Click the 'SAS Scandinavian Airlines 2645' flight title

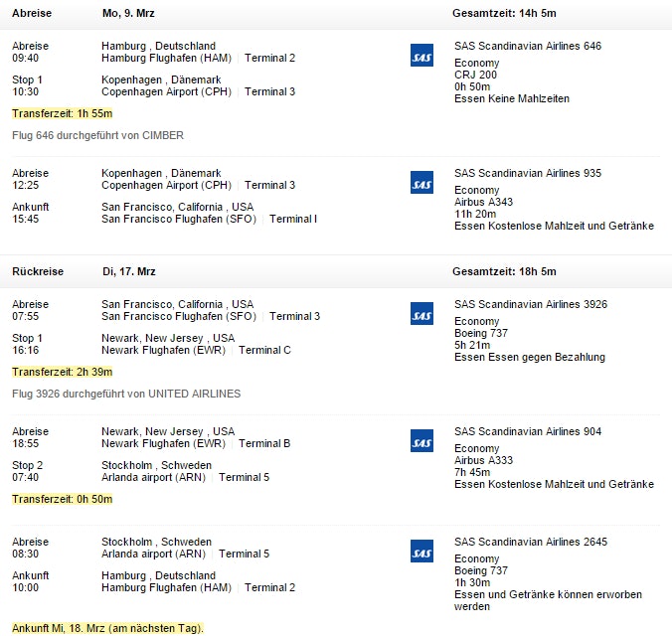click(530, 542)
